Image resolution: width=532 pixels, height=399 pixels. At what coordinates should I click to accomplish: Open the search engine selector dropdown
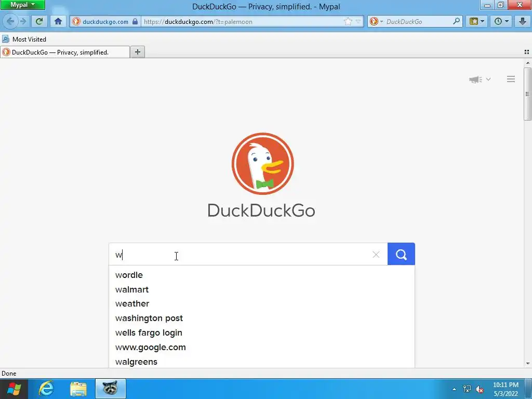[376, 21]
